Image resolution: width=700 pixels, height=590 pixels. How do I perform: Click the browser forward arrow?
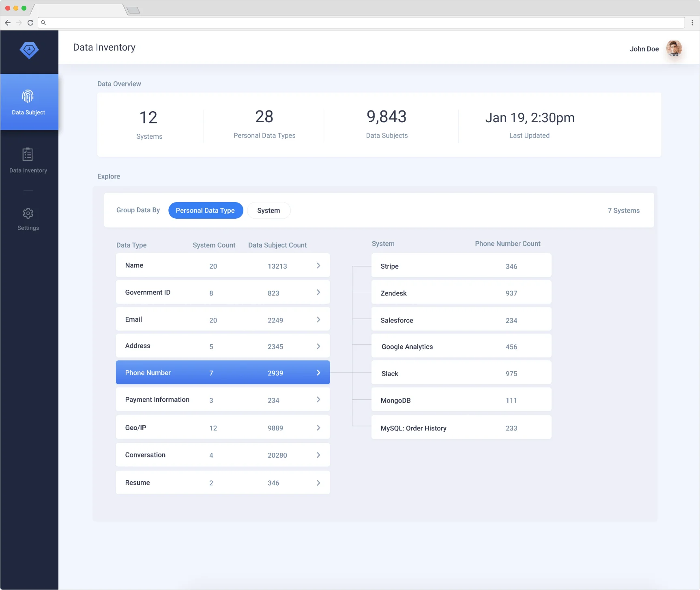(x=19, y=23)
